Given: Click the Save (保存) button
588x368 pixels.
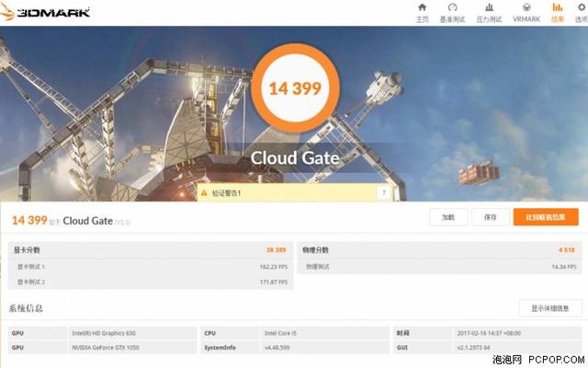Looking at the screenshot, I should (x=490, y=217).
